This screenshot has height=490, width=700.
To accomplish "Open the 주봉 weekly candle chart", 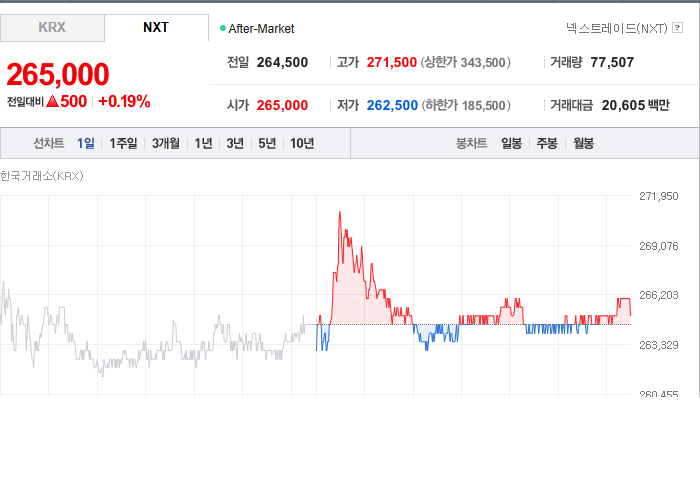I will pyautogui.click(x=547, y=143).
